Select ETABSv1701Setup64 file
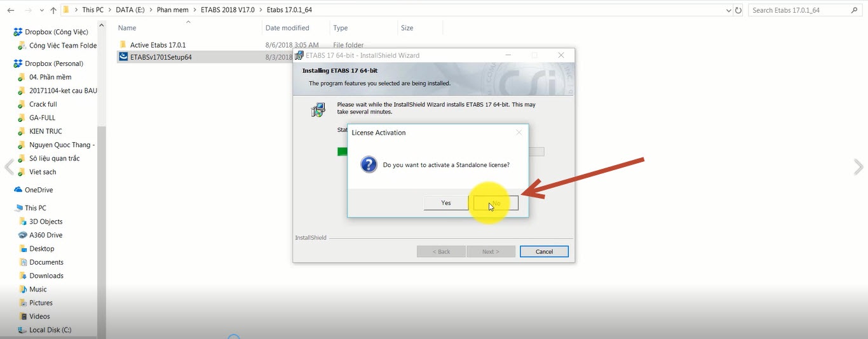868x339 pixels. click(x=161, y=57)
